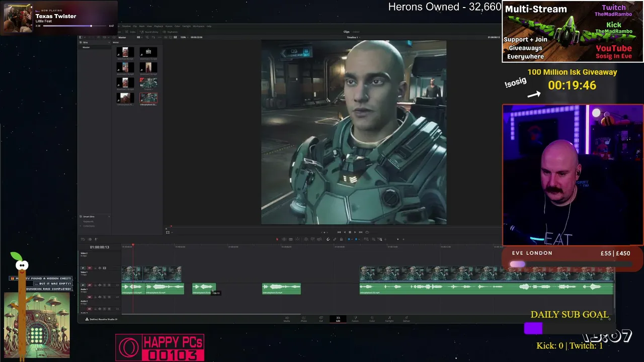Image resolution: width=644 pixels, height=362 pixels.
Task: Open the Deliver page
Action: pos(407,319)
